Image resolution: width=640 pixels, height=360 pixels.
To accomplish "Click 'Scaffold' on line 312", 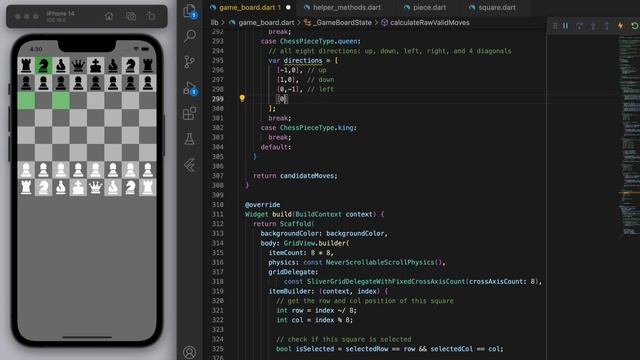I will pyautogui.click(x=296, y=224).
